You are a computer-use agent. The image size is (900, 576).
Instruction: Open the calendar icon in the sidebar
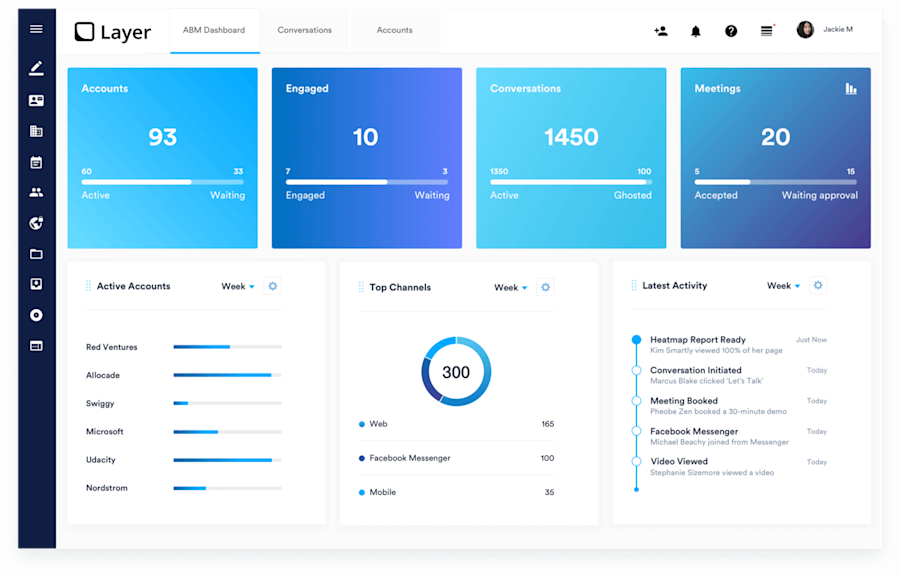pyautogui.click(x=36, y=160)
